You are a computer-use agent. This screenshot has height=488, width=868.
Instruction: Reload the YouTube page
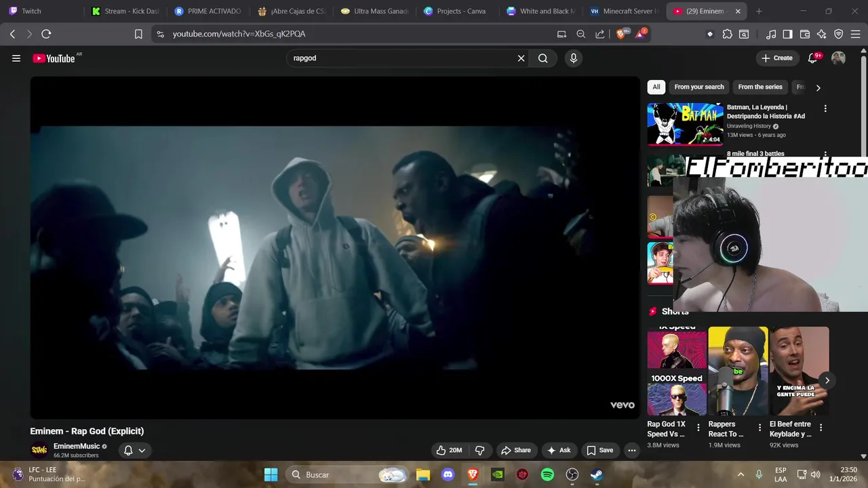tap(46, 34)
